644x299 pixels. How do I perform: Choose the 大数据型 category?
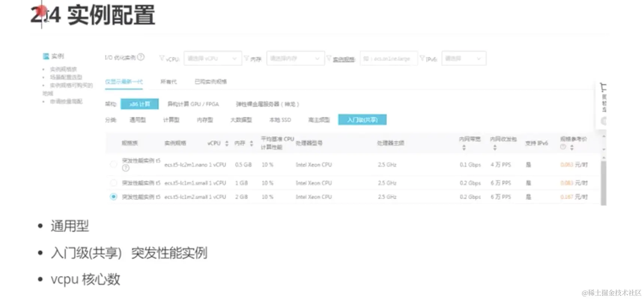point(241,120)
